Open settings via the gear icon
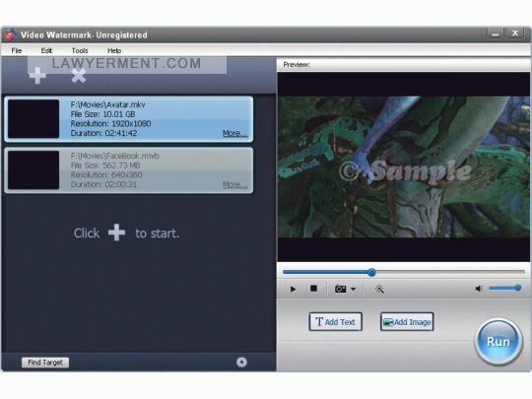 (x=241, y=362)
